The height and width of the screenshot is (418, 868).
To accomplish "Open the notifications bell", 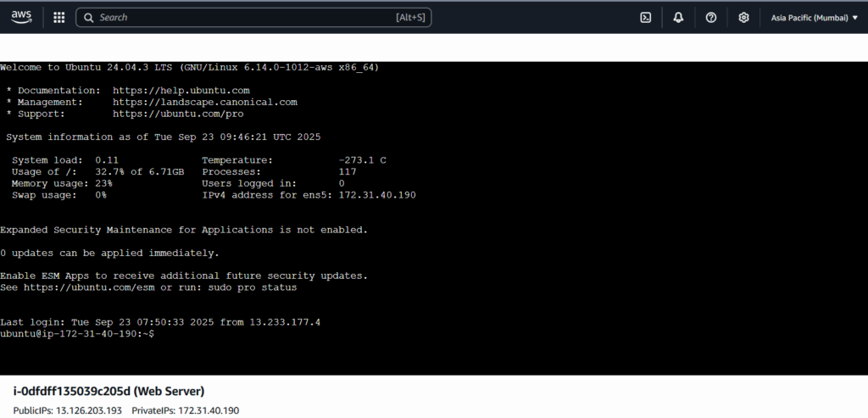I will click(678, 18).
